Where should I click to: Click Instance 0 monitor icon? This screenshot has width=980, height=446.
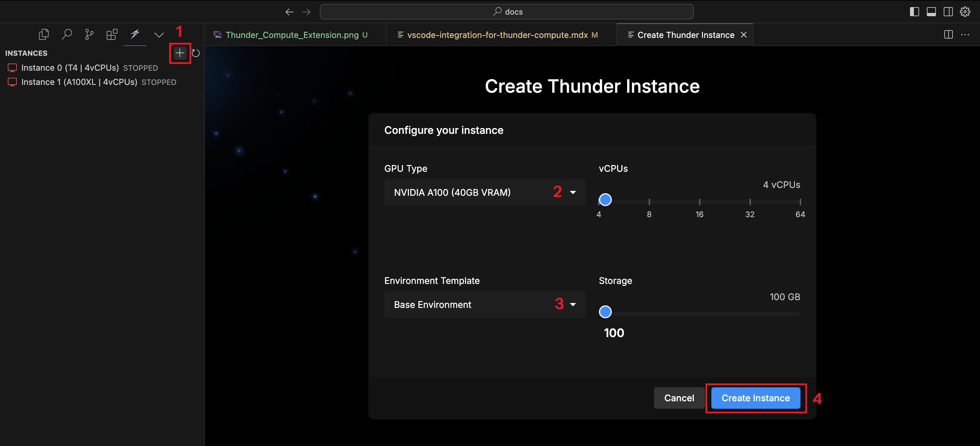[x=13, y=68]
